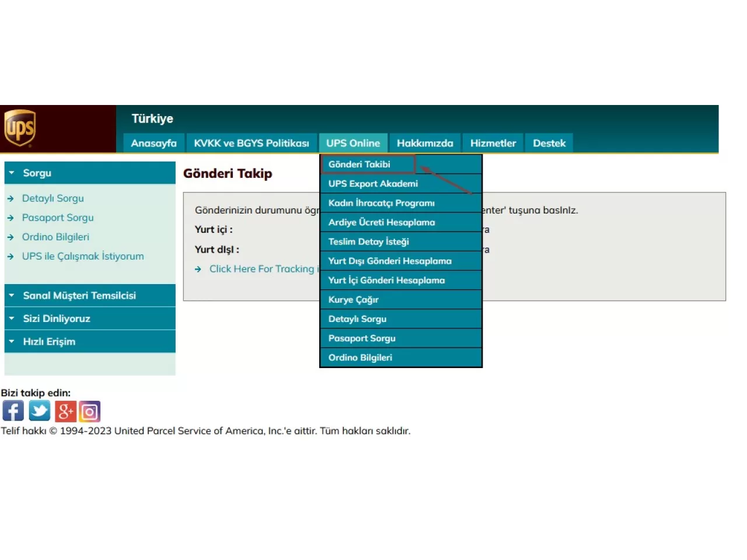Open the Hizmetler navigation tab
The height and width of the screenshot is (560, 747).
pyautogui.click(x=493, y=143)
